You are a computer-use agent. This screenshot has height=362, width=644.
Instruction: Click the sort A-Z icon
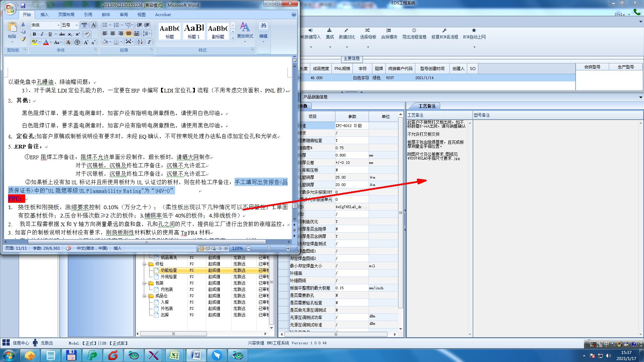pos(140,42)
